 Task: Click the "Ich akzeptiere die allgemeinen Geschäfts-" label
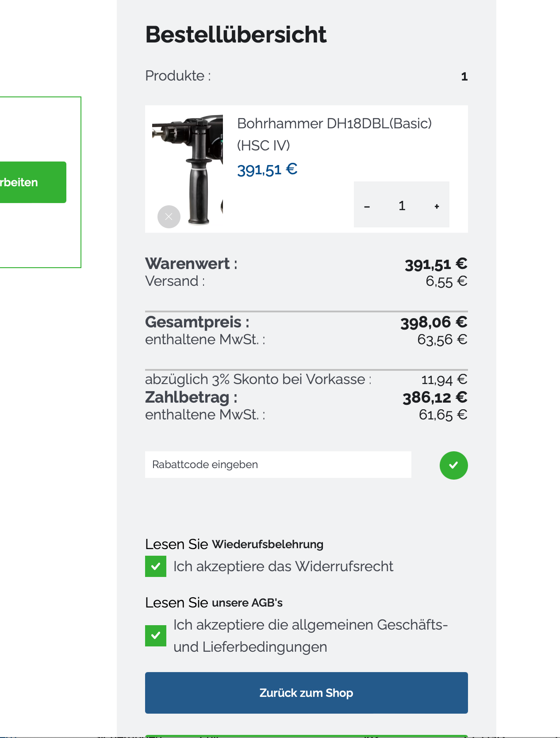pyautogui.click(x=310, y=625)
